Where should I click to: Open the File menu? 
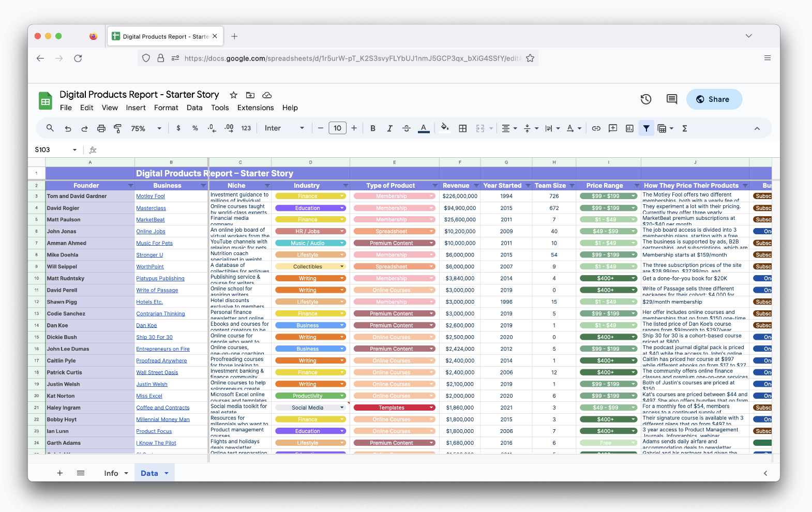tap(66, 108)
